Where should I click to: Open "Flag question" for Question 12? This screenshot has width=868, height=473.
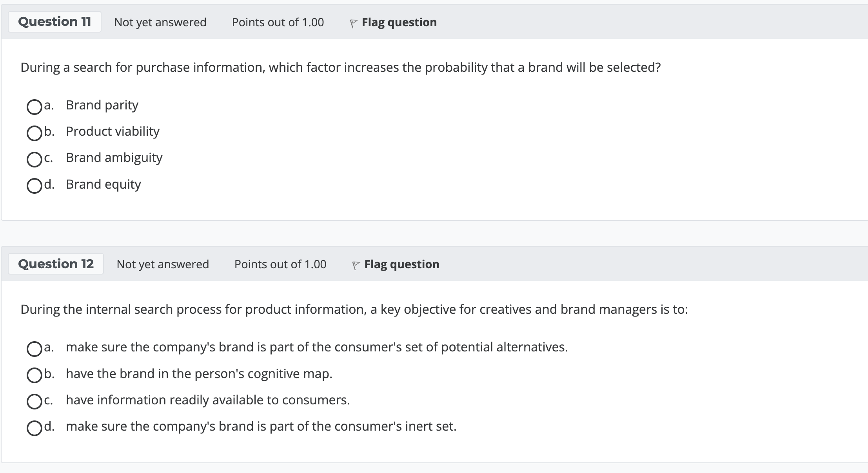(x=401, y=264)
